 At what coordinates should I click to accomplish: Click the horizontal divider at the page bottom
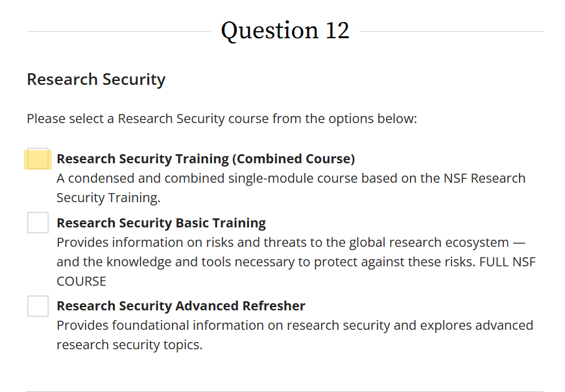point(285,391)
